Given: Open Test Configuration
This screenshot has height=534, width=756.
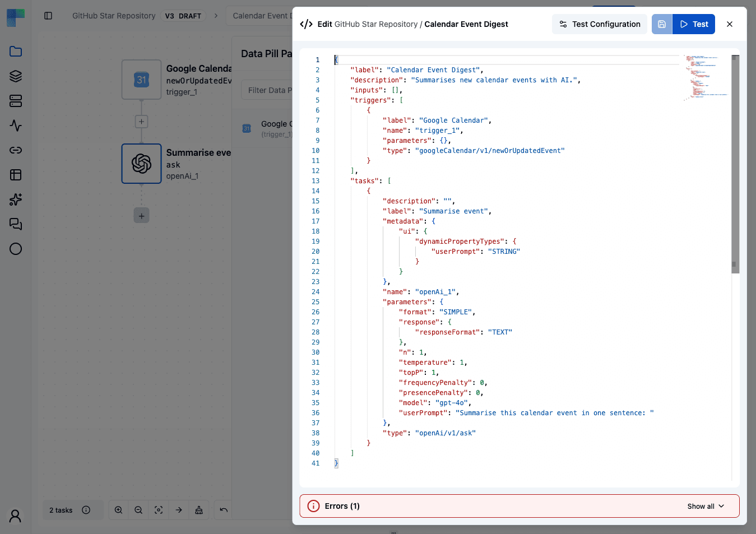Looking at the screenshot, I should 600,24.
